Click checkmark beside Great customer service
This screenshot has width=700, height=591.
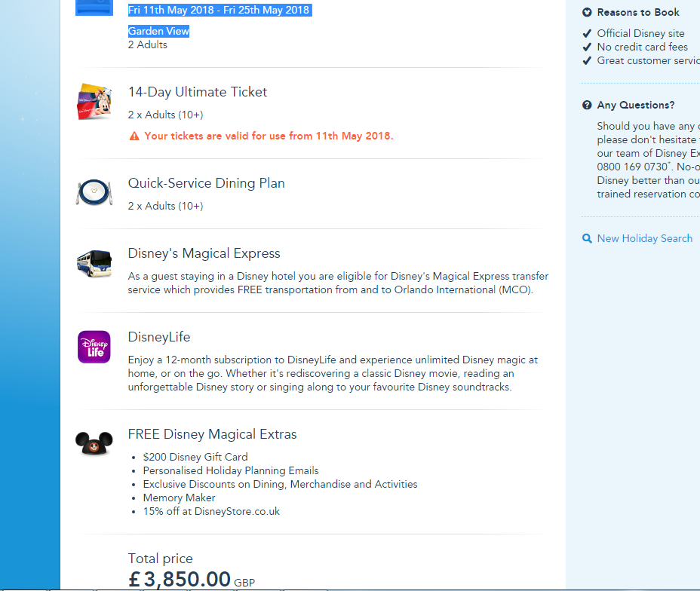click(587, 60)
